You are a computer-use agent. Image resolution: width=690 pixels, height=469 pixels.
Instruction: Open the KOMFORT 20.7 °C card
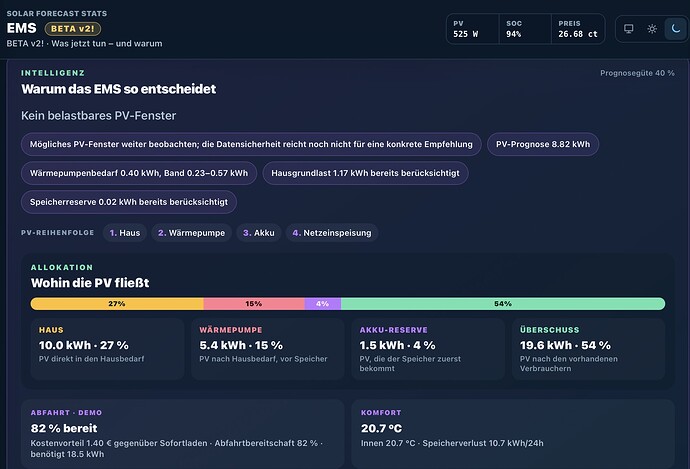click(x=513, y=434)
